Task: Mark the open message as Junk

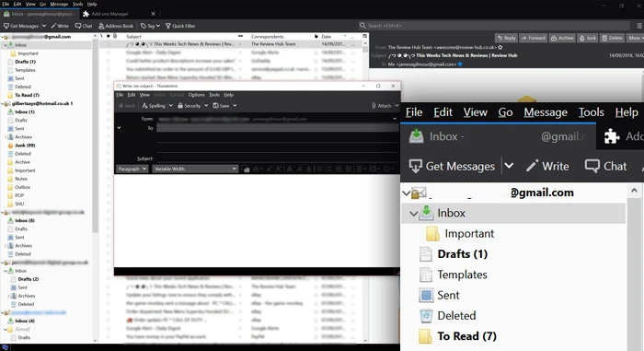Action: 587,38
